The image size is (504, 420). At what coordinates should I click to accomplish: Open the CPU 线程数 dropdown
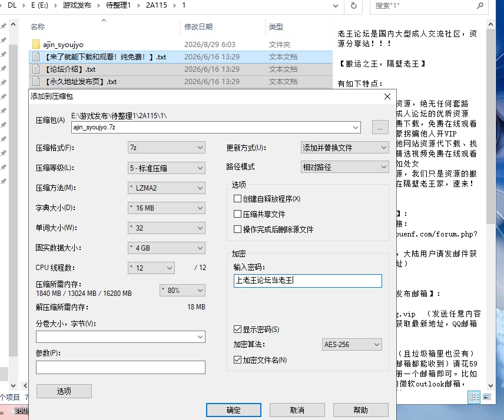click(151, 268)
